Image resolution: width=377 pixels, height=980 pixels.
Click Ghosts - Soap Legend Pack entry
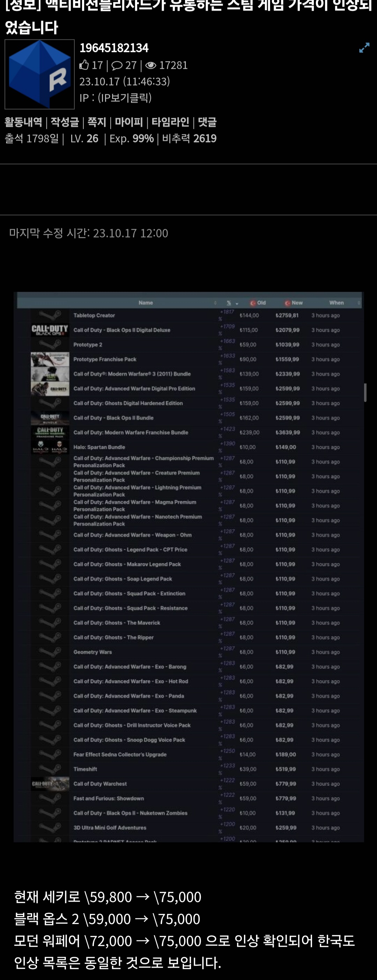[x=123, y=579]
